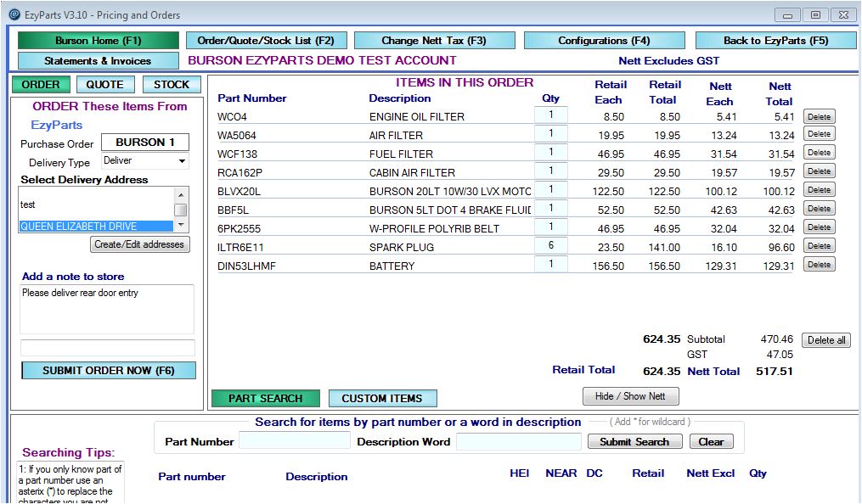Image resolution: width=862 pixels, height=504 pixels.
Task: Click part number DIN53LHMF
Action: (x=246, y=266)
